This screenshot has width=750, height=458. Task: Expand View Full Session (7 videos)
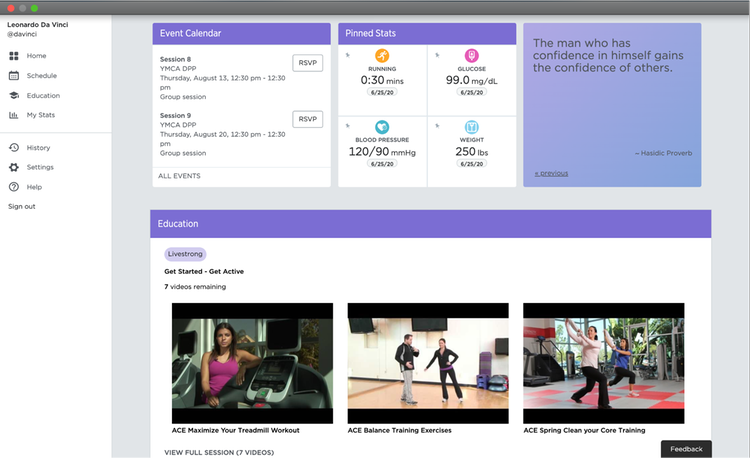(x=217, y=453)
